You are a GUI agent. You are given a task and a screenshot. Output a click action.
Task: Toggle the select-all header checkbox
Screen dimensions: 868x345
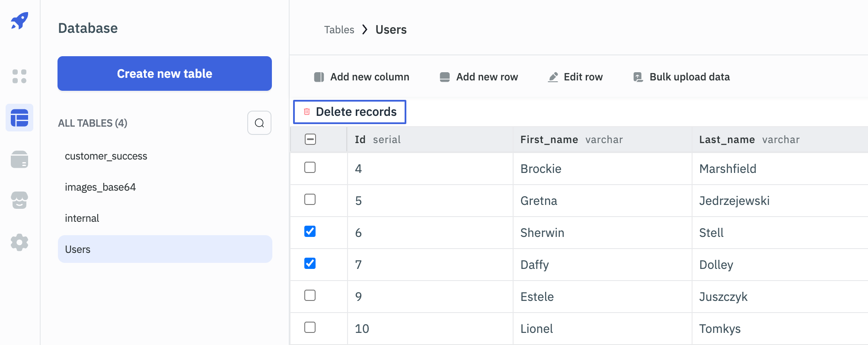[310, 139]
